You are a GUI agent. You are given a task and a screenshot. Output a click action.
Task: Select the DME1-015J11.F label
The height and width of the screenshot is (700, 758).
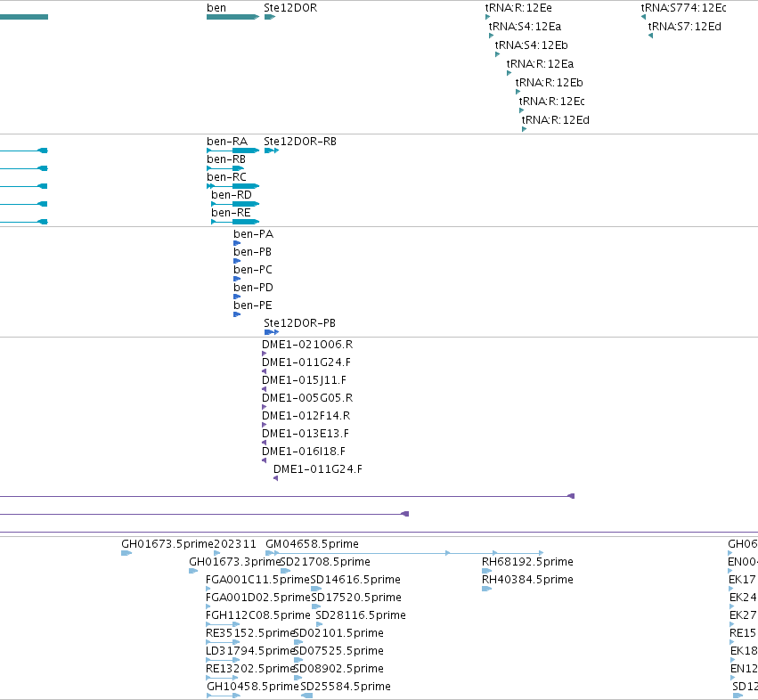pyautogui.click(x=304, y=380)
